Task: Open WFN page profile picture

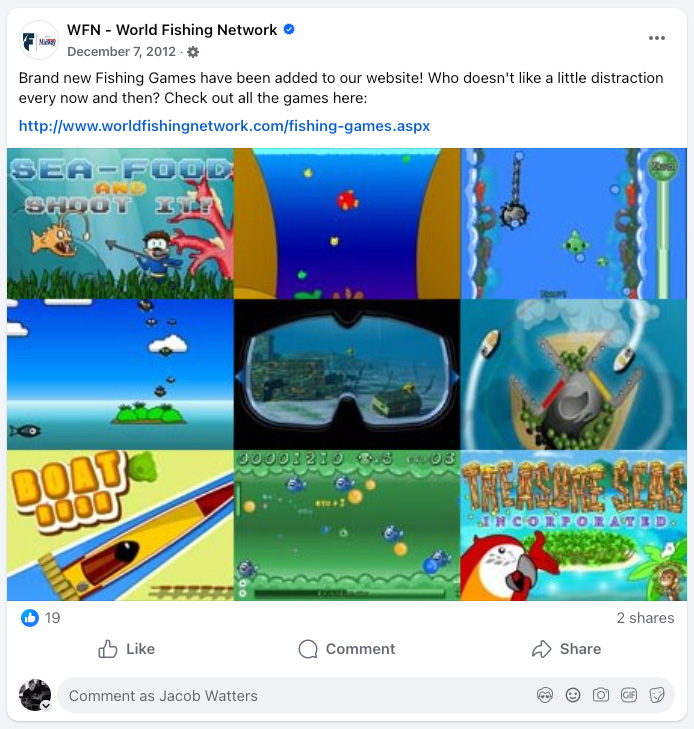Action: point(39,41)
